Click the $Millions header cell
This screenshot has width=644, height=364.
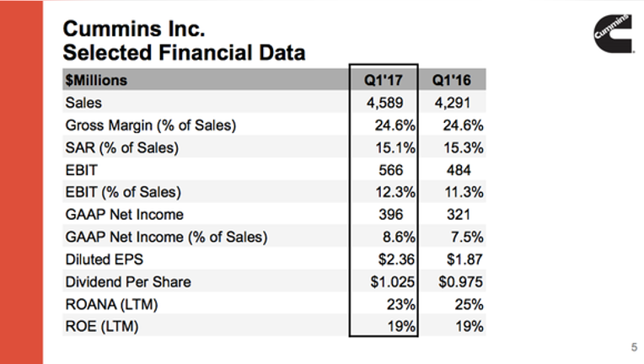coord(97,80)
